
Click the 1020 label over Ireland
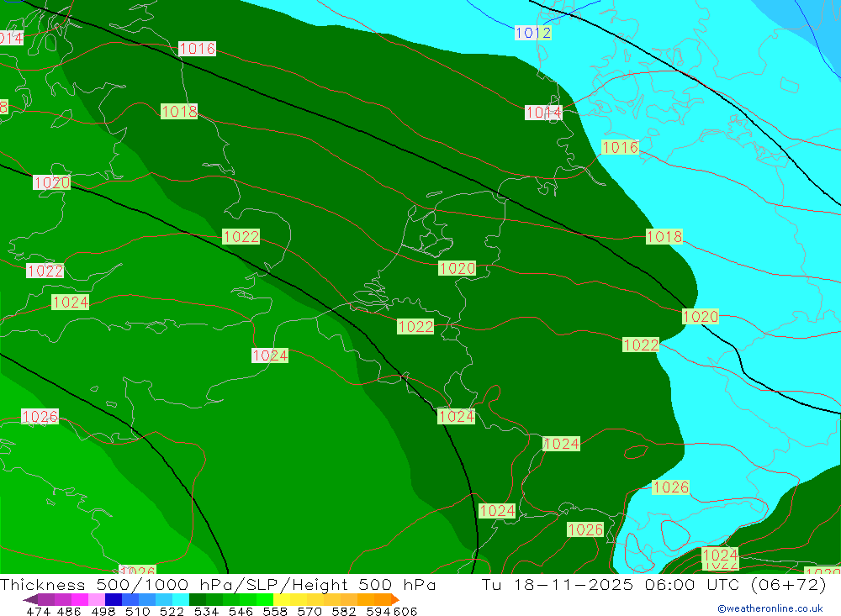click(52, 183)
